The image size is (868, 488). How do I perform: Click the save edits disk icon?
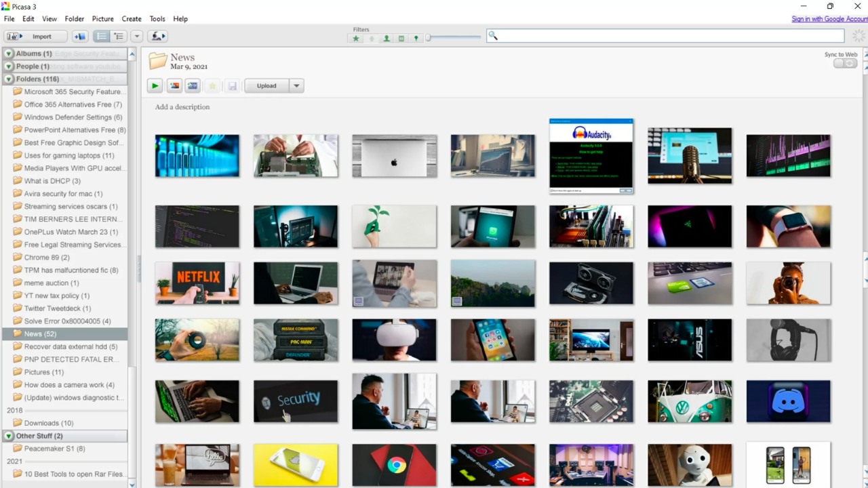[x=232, y=86]
